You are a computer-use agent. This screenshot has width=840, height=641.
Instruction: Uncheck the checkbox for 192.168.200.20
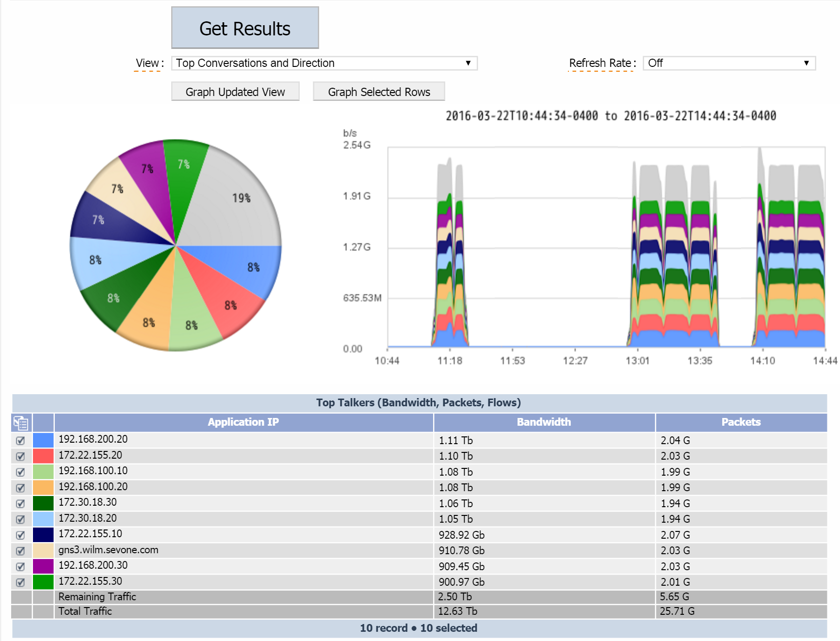[x=20, y=441]
